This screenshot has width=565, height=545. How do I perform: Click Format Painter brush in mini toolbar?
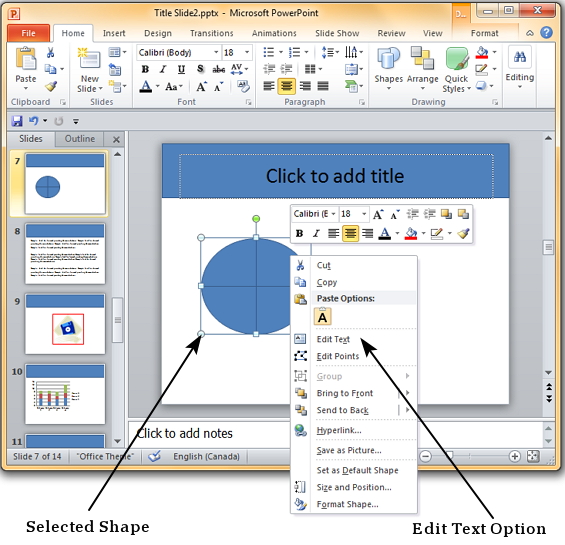pos(463,233)
